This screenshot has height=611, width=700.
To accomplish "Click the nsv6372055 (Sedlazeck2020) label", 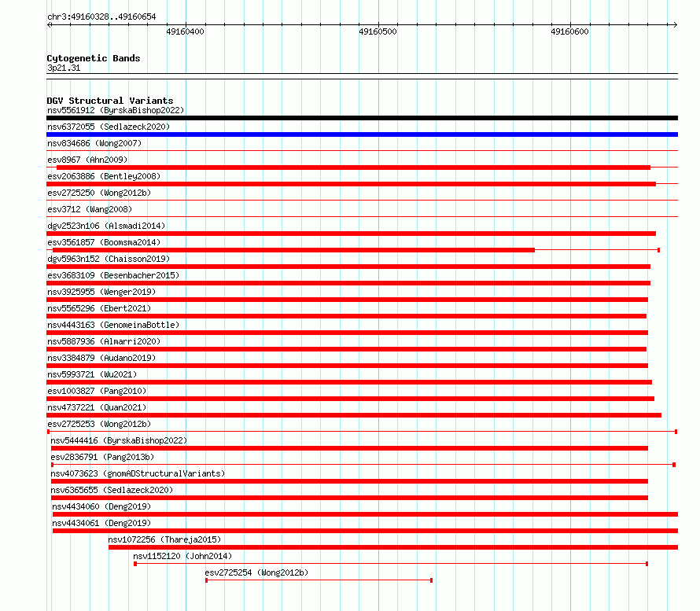I will [x=109, y=127].
